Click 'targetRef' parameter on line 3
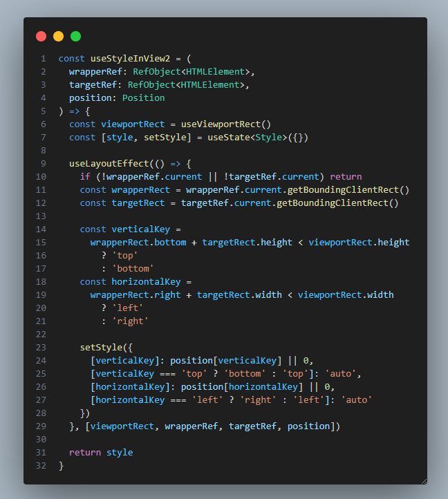The height and width of the screenshot is (499, 448). pyautogui.click(x=93, y=85)
